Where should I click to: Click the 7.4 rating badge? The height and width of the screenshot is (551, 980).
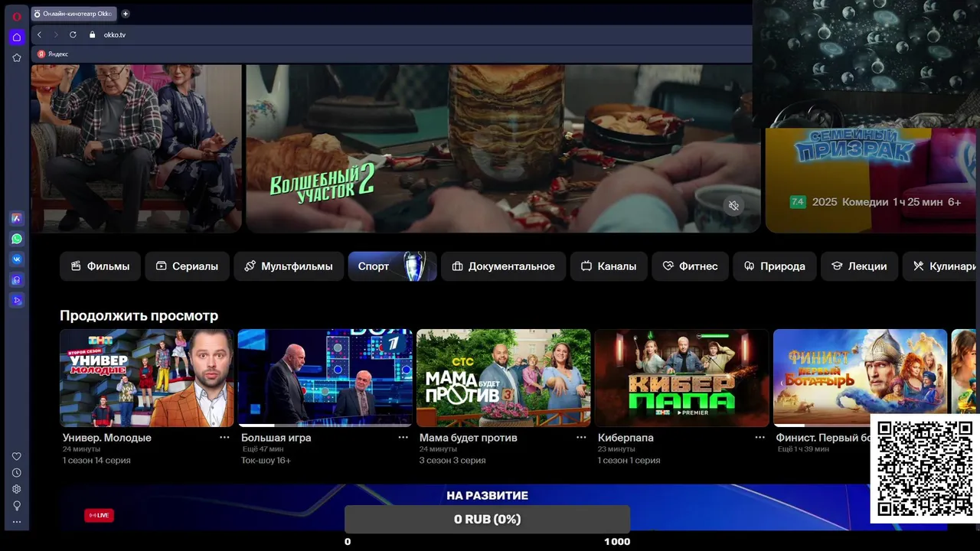(x=798, y=202)
